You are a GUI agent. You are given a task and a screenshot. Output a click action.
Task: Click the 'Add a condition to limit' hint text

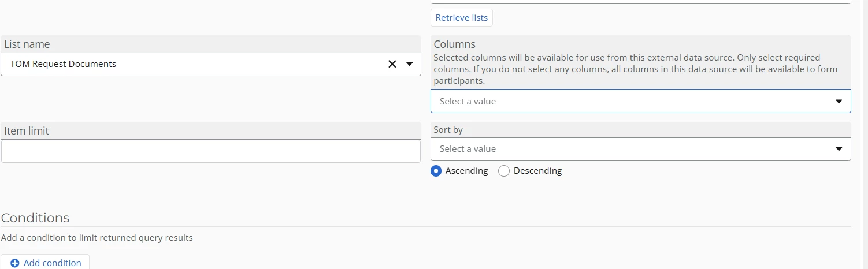tap(97, 238)
